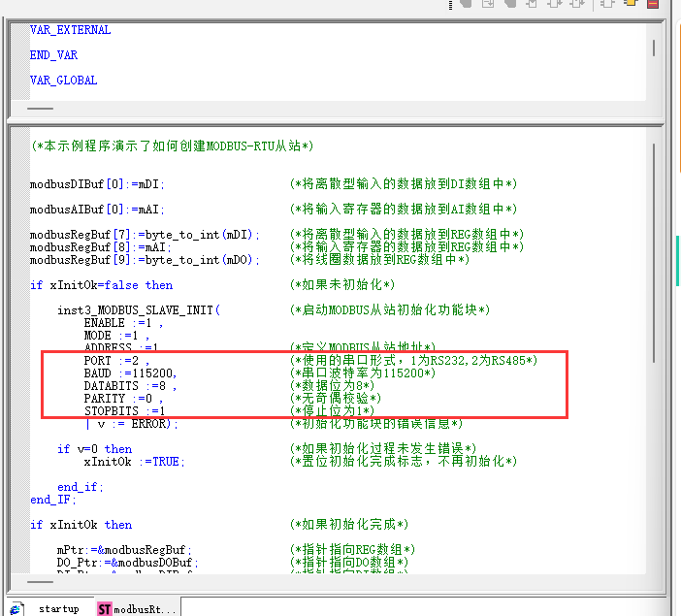Click the DATABITS :=8 parameter
The width and height of the screenshot is (681, 616).
pyautogui.click(x=130, y=386)
